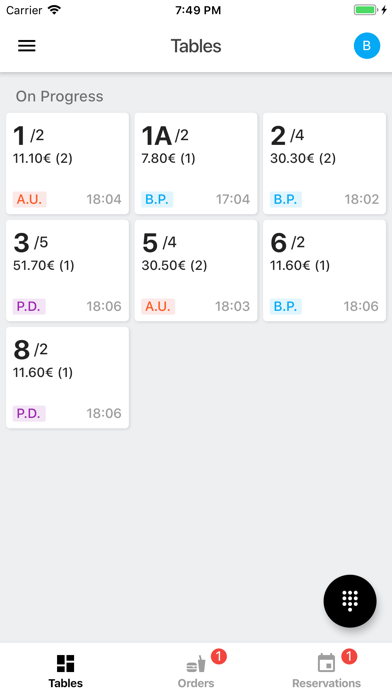Open table 8 card
This screenshot has height=696, width=392.
[x=67, y=378]
